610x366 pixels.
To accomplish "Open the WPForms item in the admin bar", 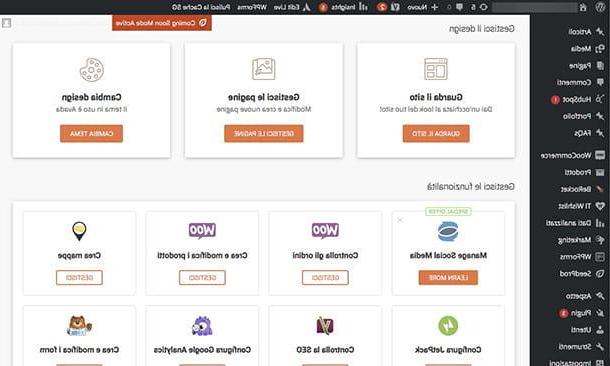I will tap(252, 7).
